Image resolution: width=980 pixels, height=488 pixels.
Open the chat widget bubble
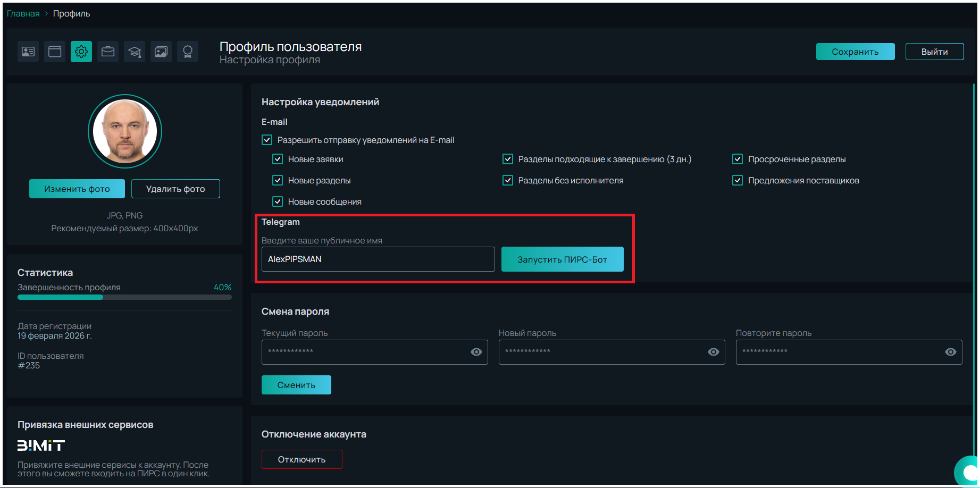969,472
